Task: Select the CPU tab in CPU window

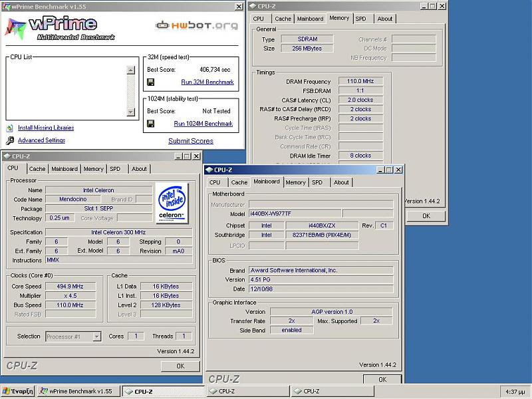Action: tap(13, 168)
